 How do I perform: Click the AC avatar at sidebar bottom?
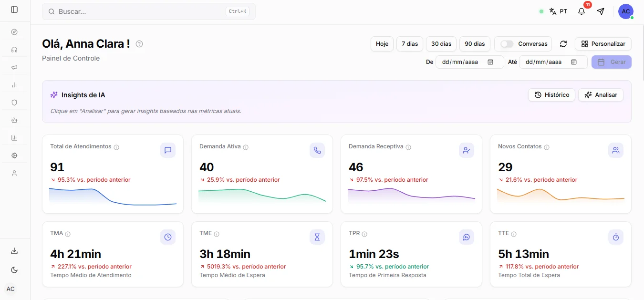tap(10, 289)
